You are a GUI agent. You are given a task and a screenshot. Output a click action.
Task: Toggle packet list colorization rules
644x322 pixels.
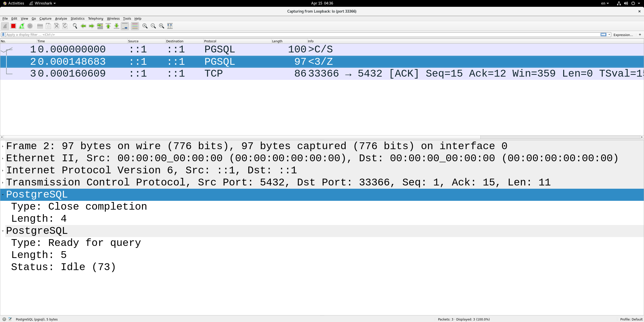click(x=135, y=26)
